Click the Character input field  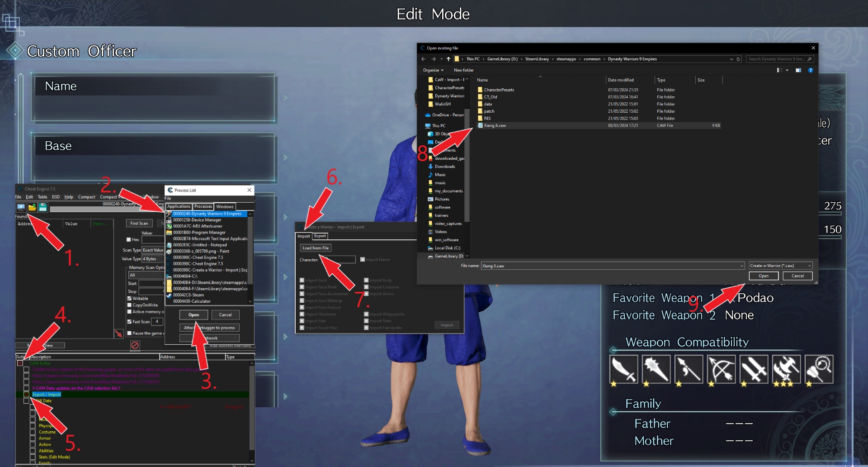pos(338,260)
